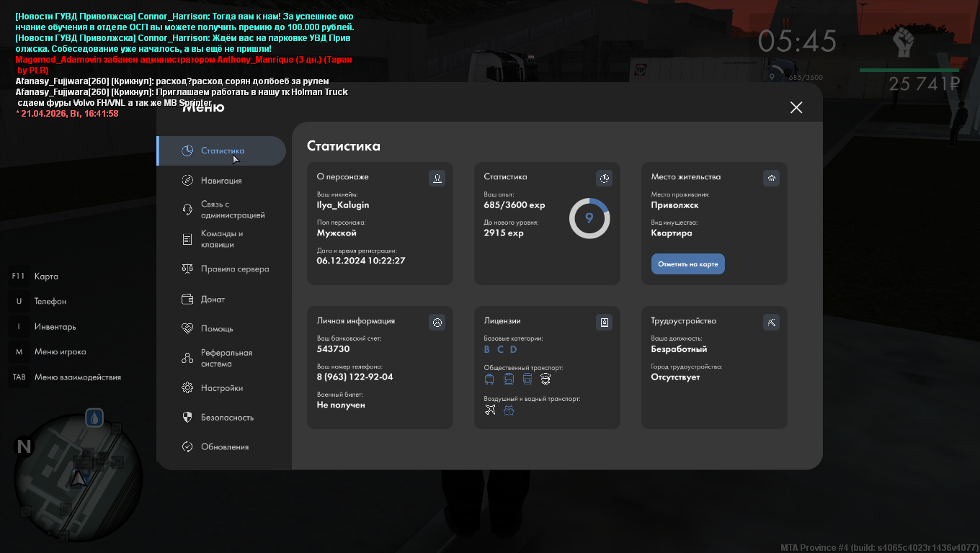Click the airplane license icon

tap(490, 410)
